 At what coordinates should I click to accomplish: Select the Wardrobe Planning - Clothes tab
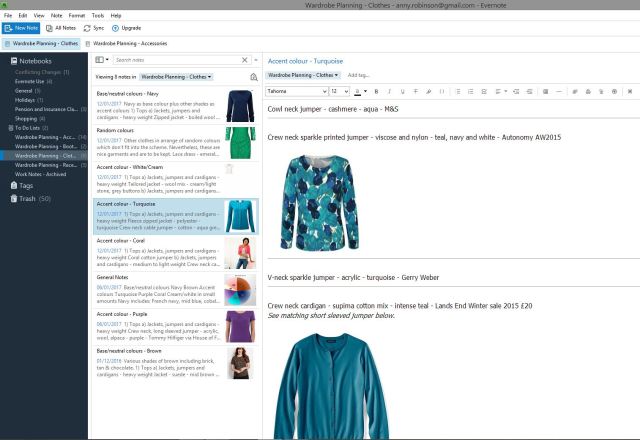(x=41, y=43)
